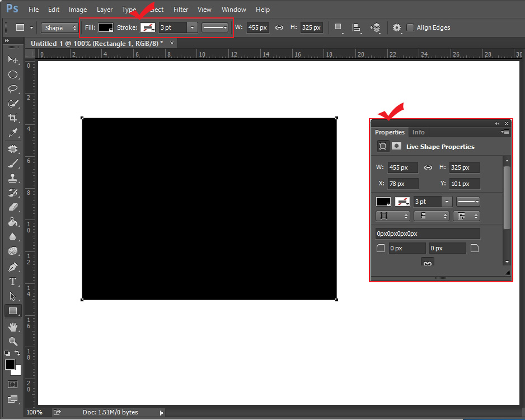Toggle W/H link in Properties panel

(x=428, y=167)
